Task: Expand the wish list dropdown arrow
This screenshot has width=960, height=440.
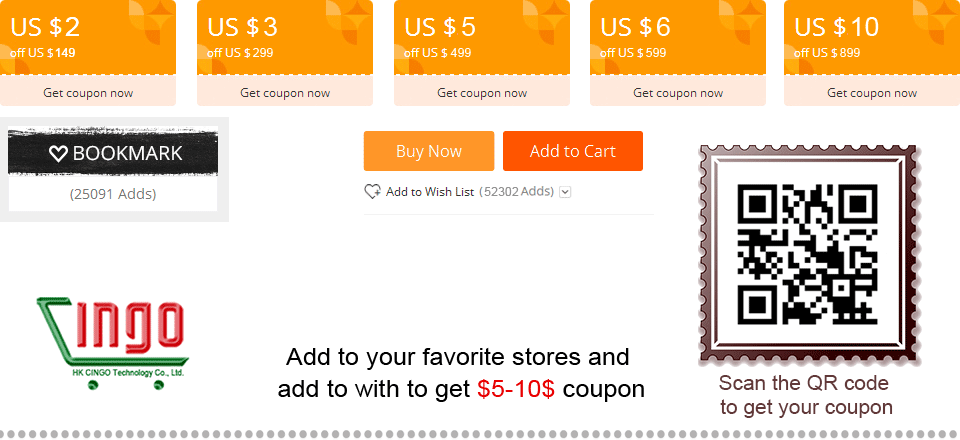Action: pos(565,192)
